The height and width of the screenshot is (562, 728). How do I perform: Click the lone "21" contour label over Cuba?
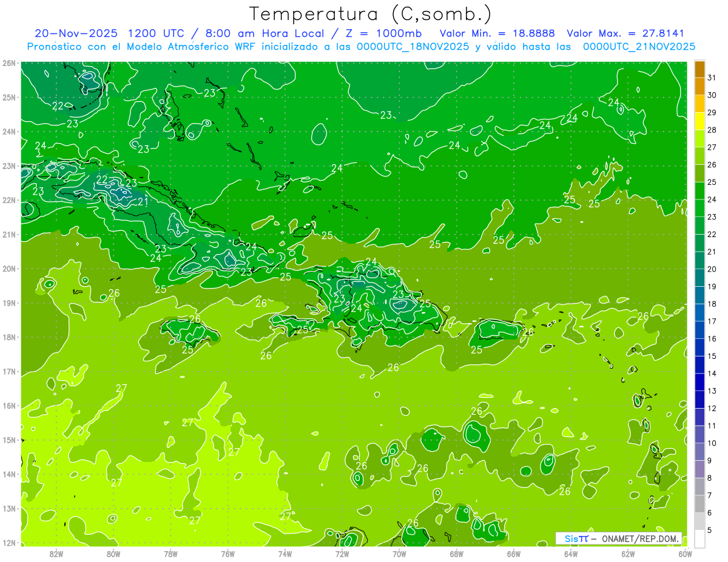coord(143,202)
